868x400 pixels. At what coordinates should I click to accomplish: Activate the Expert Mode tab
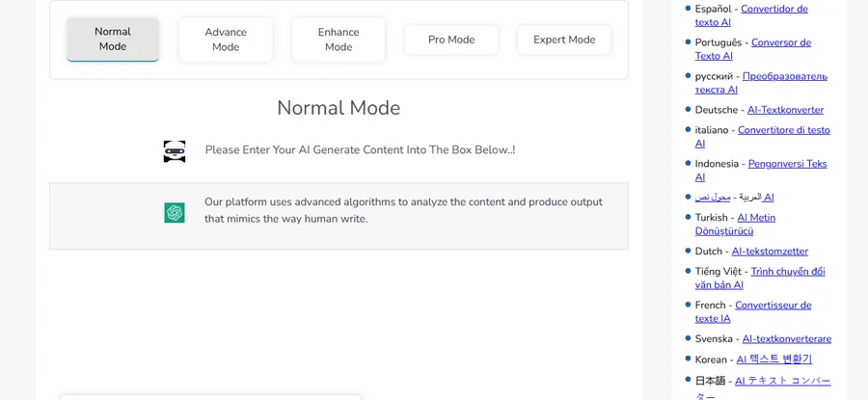[564, 40]
